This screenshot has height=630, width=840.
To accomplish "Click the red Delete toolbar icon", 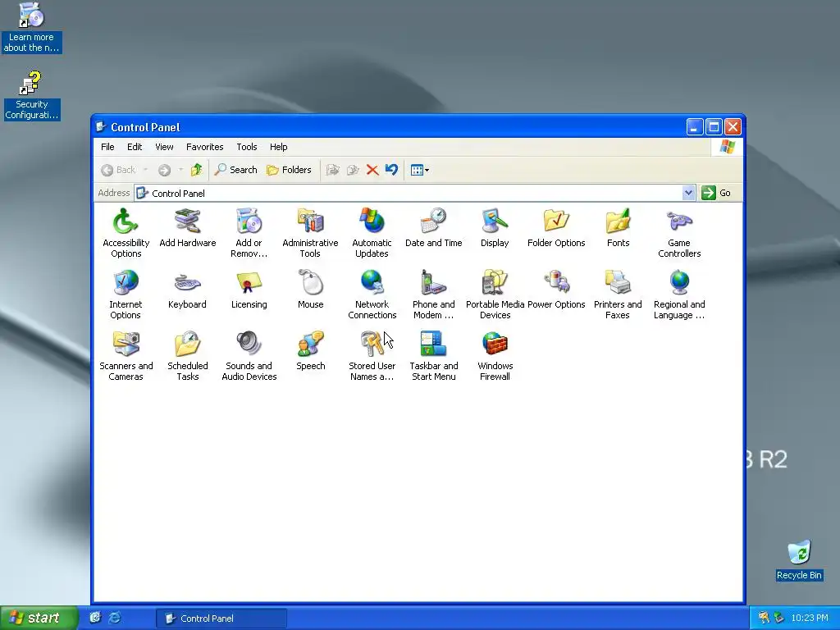I will [372, 170].
